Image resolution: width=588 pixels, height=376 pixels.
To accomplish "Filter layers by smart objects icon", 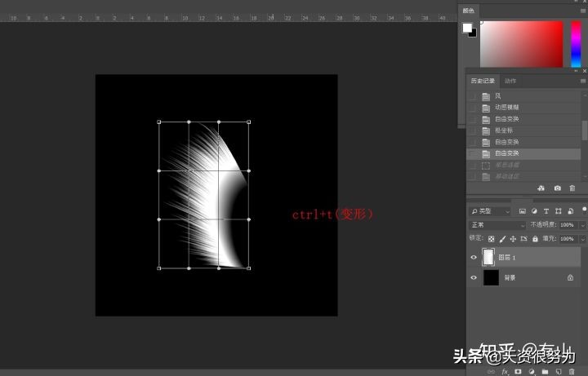I will (x=570, y=211).
